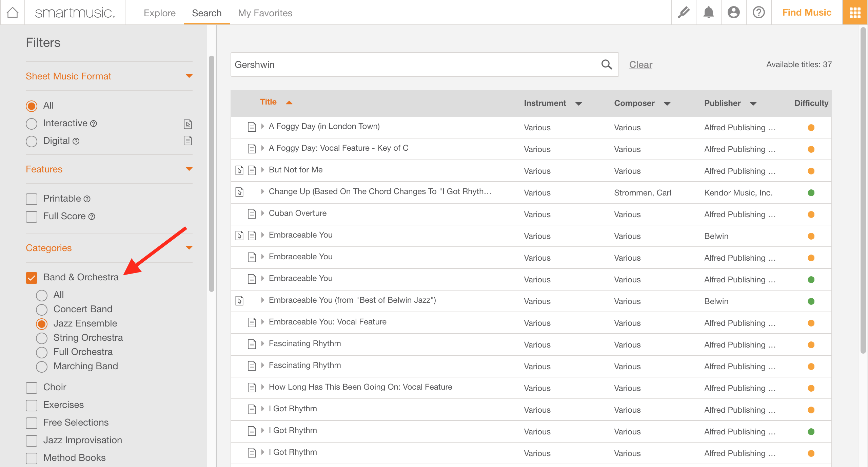
Task: Click the filters panel scrollbar
Action: (212, 173)
